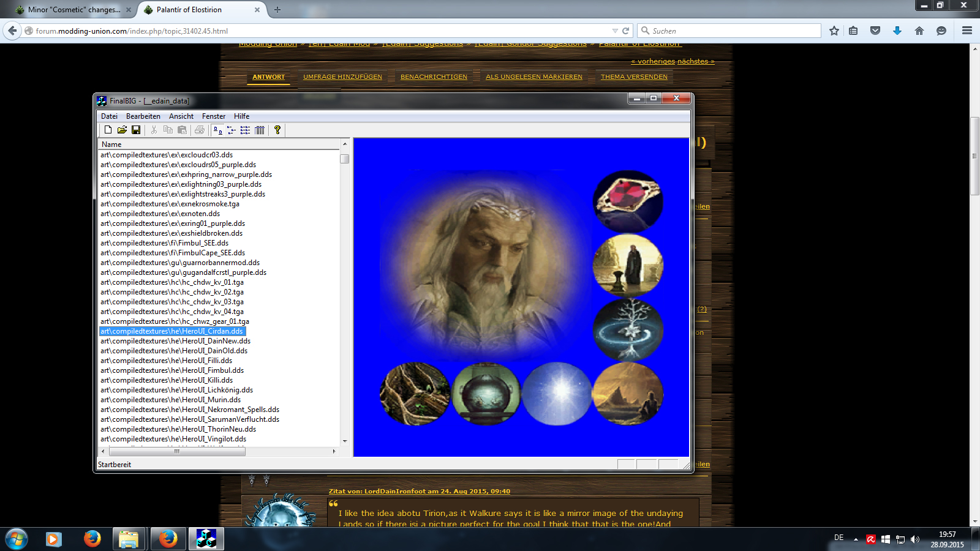
Task: Open the Firefox hamburger menu
Action: click(967, 31)
